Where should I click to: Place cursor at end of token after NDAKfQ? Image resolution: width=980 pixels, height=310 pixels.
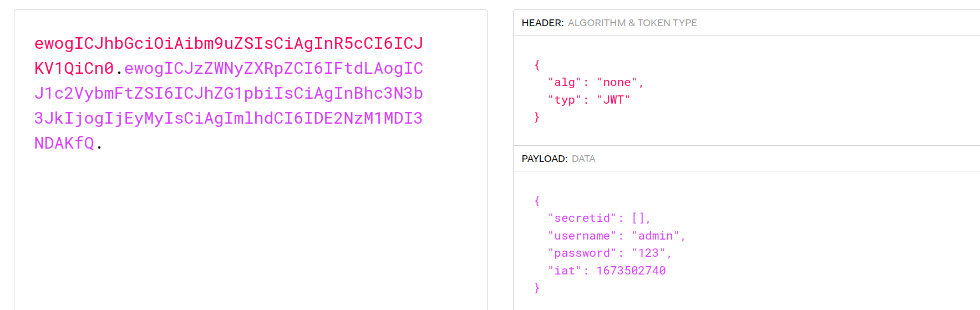(x=103, y=144)
